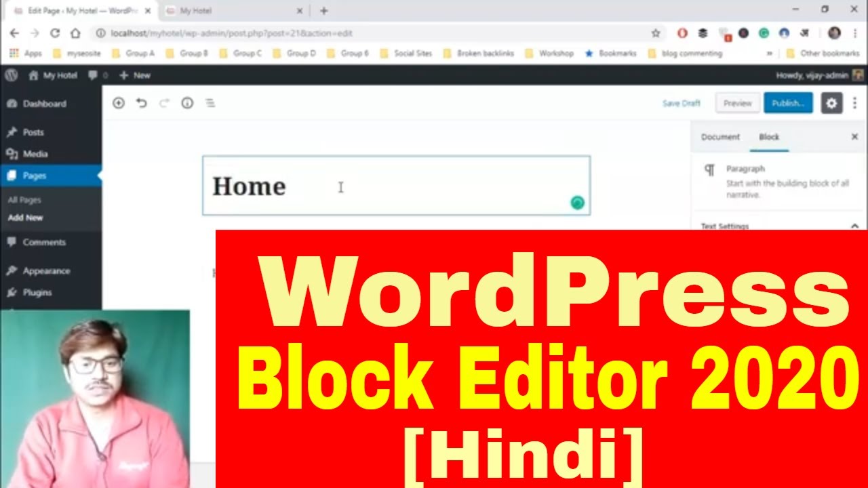The height and width of the screenshot is (488, 868).
Task: Close the My Hotel browser tab
Action: 300,11
